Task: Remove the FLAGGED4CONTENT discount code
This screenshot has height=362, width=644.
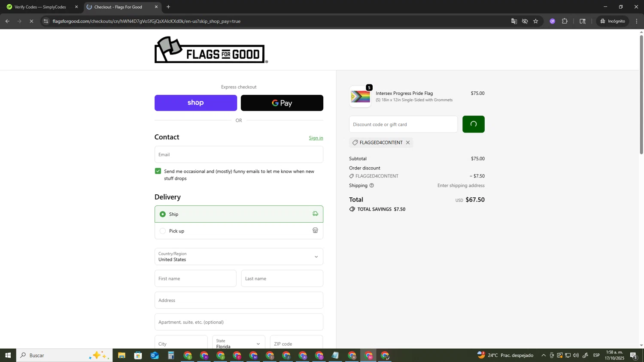Action: tap(408, 142)
